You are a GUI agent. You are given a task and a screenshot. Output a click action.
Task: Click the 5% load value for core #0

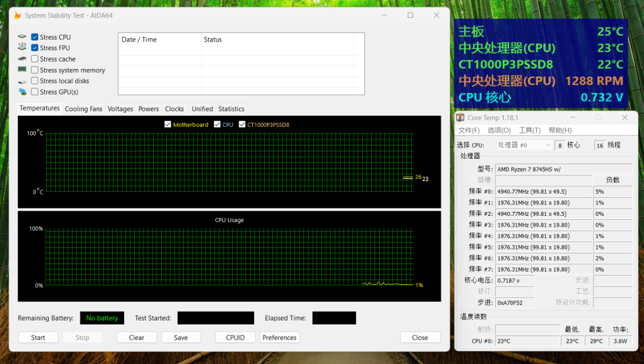click(x=612, y=192)
